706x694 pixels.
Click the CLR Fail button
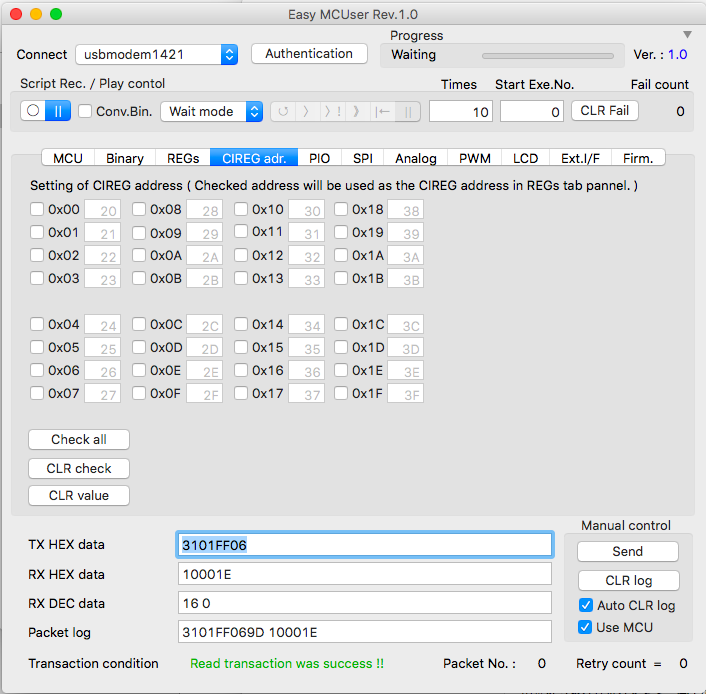click(605, 110)
